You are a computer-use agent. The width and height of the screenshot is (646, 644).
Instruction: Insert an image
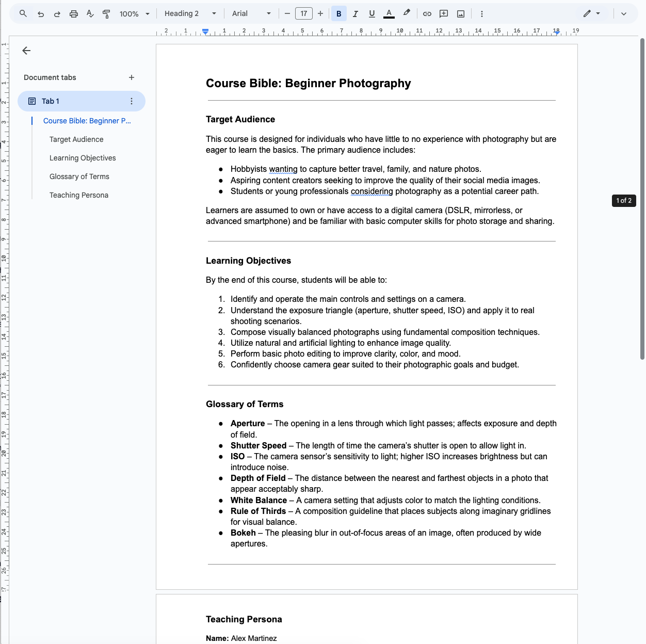point(461,14)
